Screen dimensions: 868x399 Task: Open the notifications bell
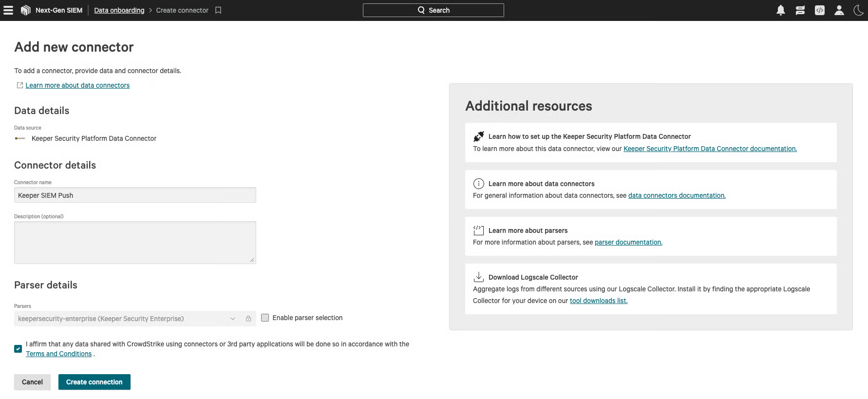(x=780, y=10)
